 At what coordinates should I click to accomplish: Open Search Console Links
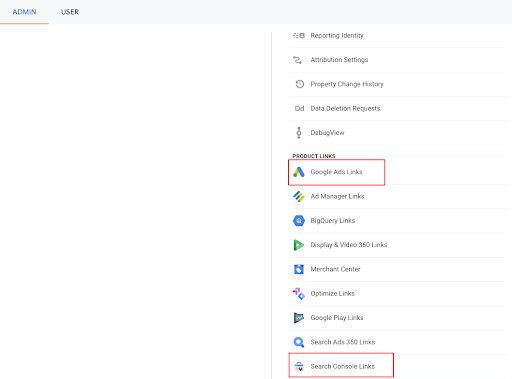click(x=343, y=366)
